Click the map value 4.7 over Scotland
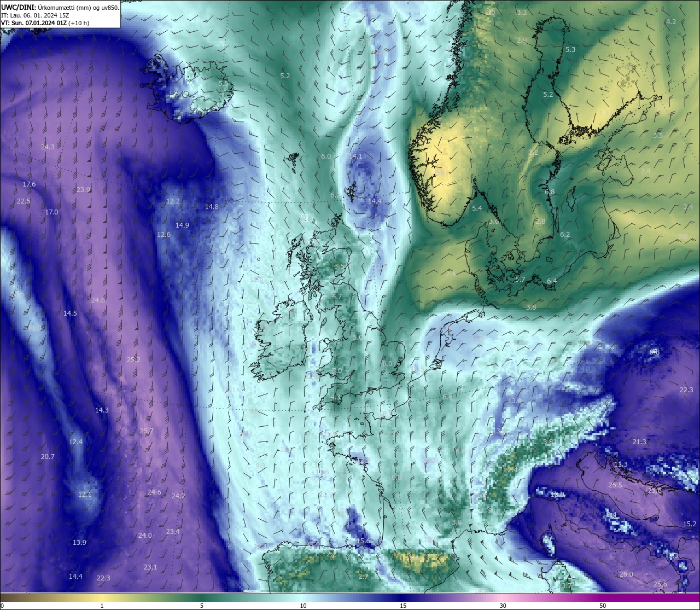 click(x=337, y=296)
